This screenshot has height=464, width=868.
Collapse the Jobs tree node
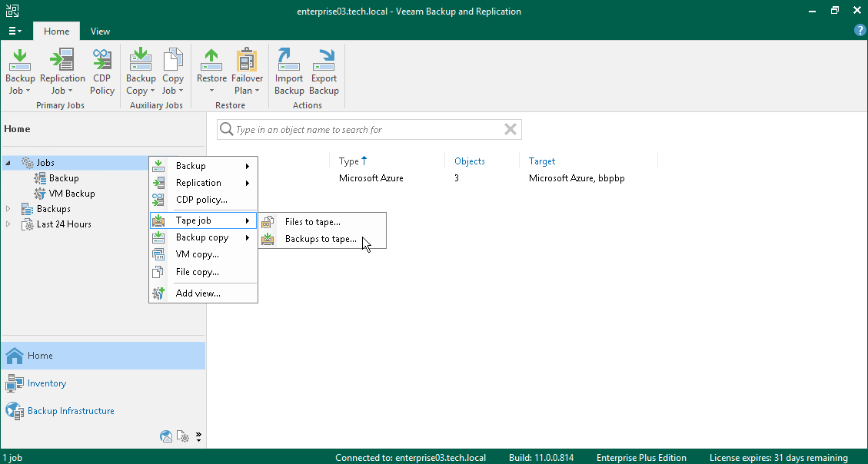[8, 163]
